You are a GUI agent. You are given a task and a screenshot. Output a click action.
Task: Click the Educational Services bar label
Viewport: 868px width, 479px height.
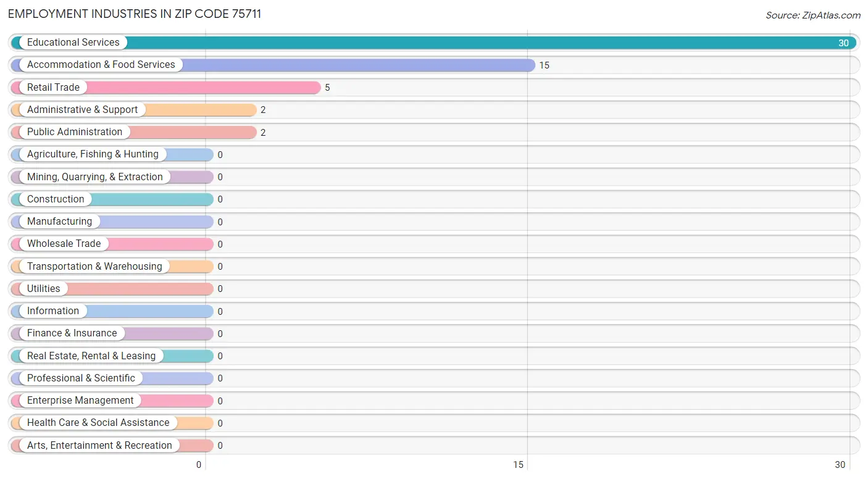[73, 43]
